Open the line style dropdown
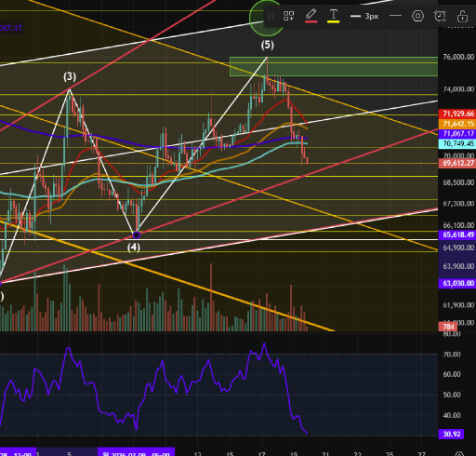Screen dimensions: 476x456 pos(395,16)
